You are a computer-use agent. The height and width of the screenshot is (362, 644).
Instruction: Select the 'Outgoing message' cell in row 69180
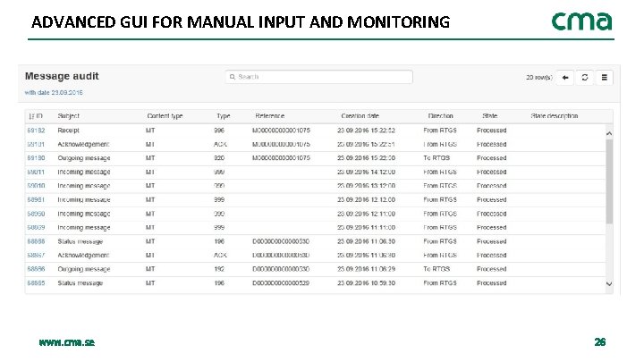tap(84, 158)
